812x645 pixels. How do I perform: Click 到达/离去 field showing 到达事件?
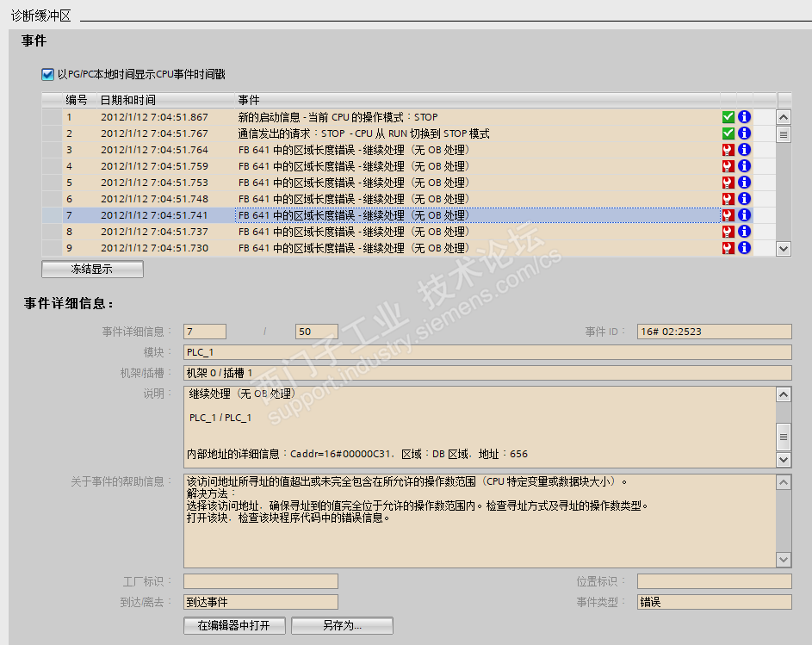click(x=261, y=602)
